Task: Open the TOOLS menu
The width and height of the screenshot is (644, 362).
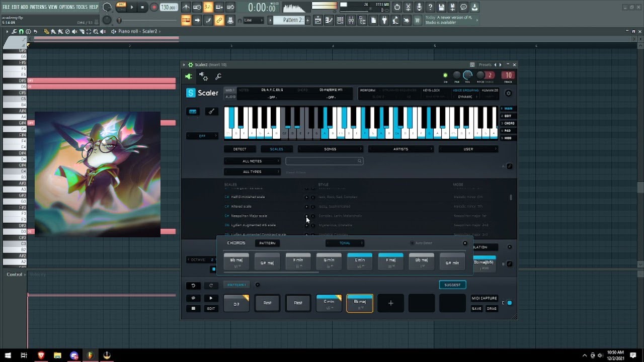Action: (82, 7)
